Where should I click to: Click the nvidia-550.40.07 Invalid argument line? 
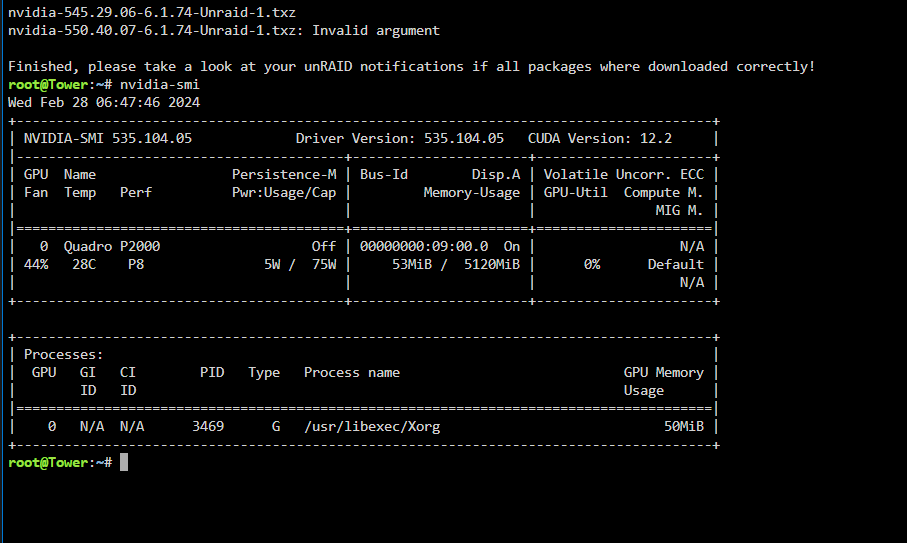point(224,31)
